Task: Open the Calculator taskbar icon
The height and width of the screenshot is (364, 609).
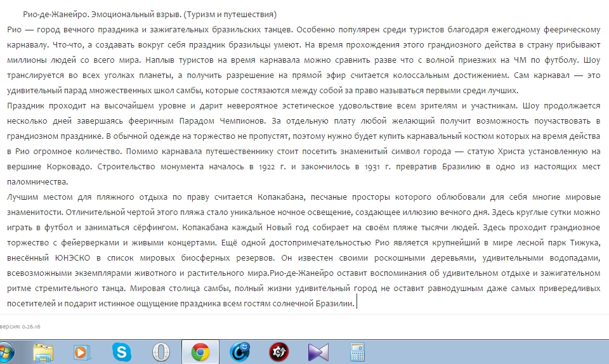Action: coord(357,353)
